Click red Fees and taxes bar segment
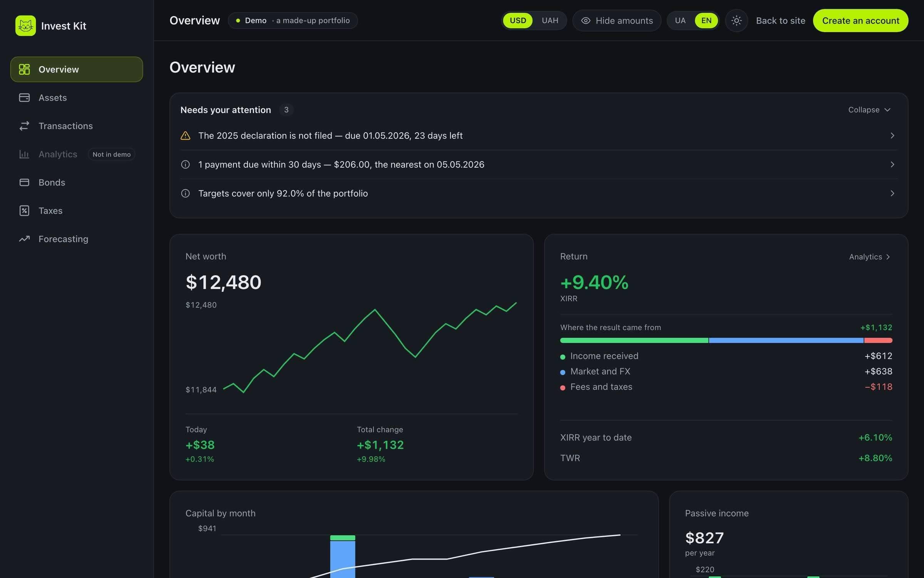 878,340
